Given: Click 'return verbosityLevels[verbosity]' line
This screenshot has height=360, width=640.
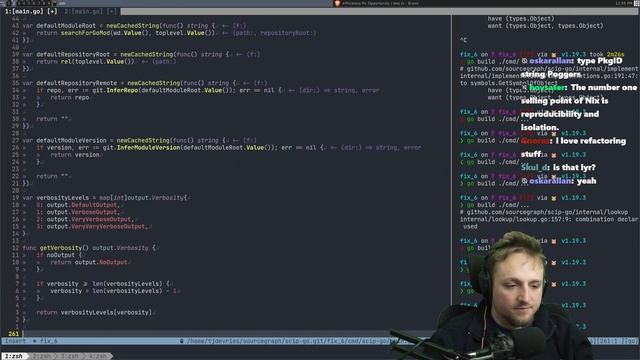Looking at the screenshot, I should point(94,313).
